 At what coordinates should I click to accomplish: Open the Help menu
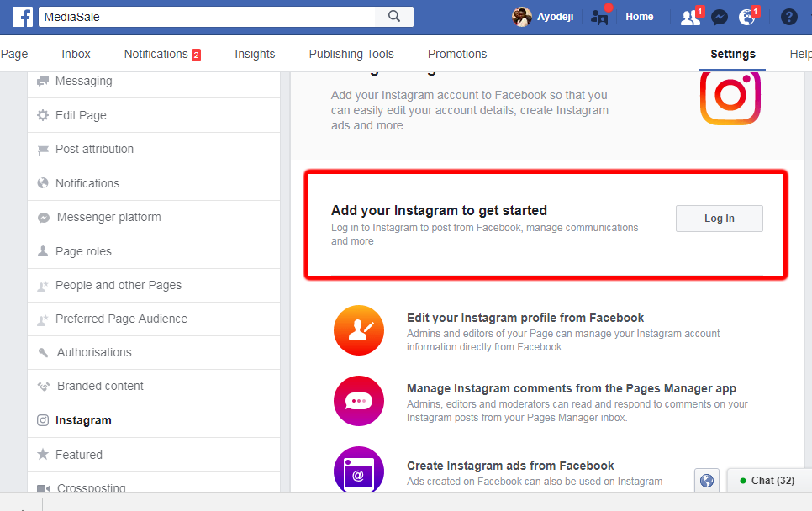point(800,54)
